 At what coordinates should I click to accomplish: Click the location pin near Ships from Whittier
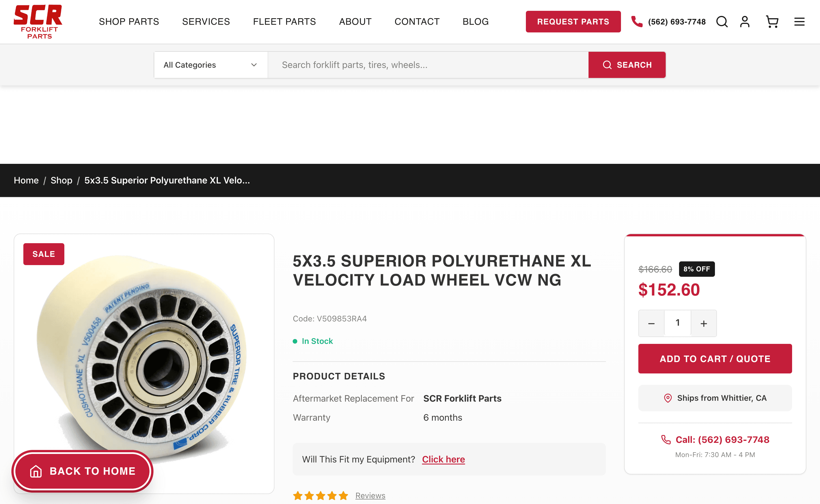click(668, 398)
